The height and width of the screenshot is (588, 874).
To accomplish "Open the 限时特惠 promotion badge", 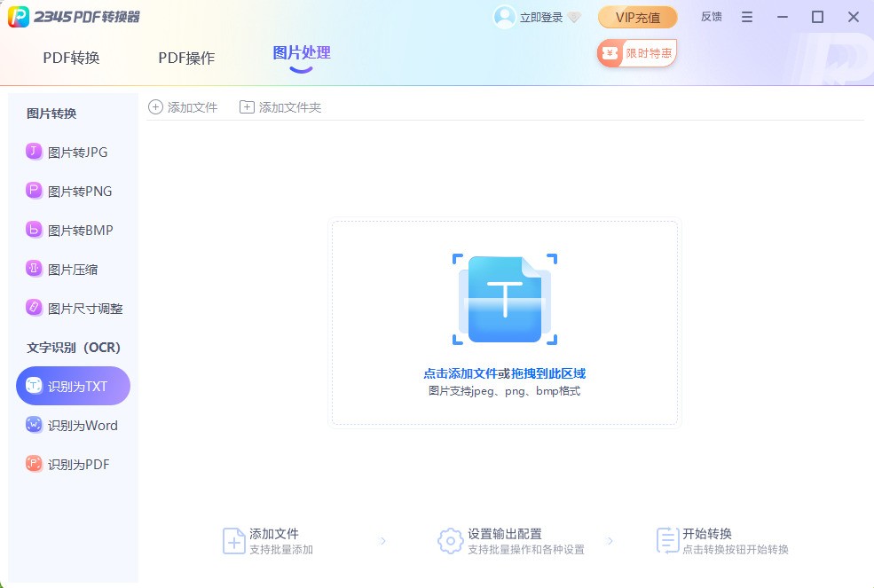I will click(x=637, y=53).
